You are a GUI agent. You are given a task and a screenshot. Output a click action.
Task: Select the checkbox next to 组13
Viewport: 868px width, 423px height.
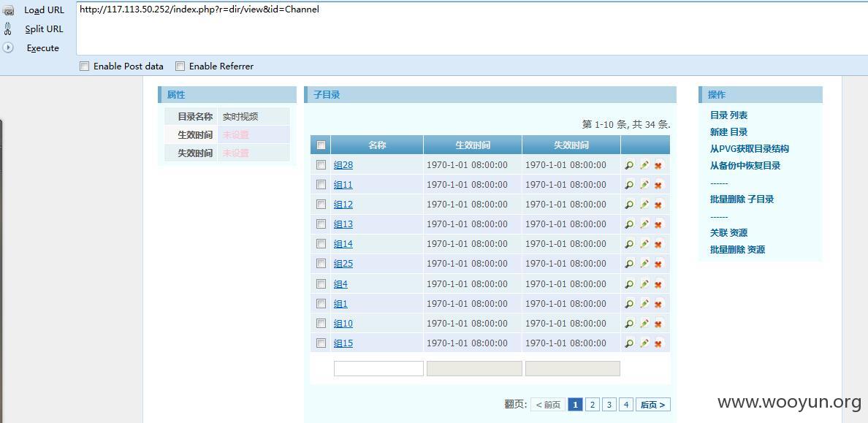coord(321,224)
